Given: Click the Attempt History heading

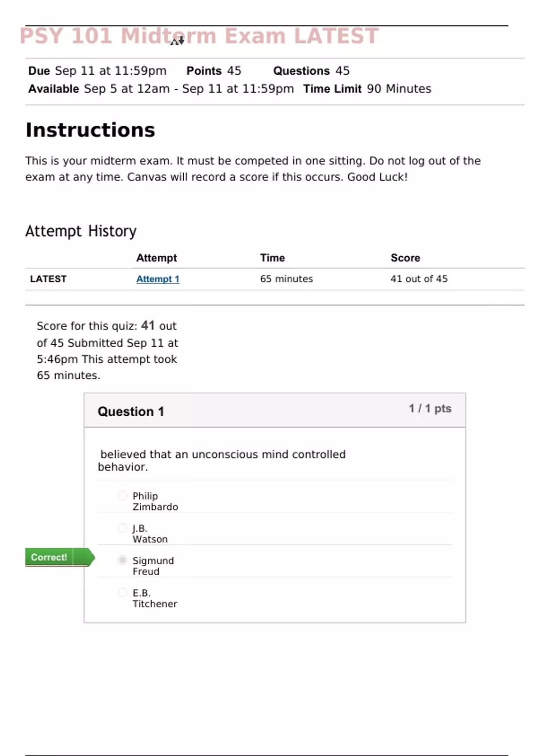Looking at the screenshot, I should pos(81,231).
